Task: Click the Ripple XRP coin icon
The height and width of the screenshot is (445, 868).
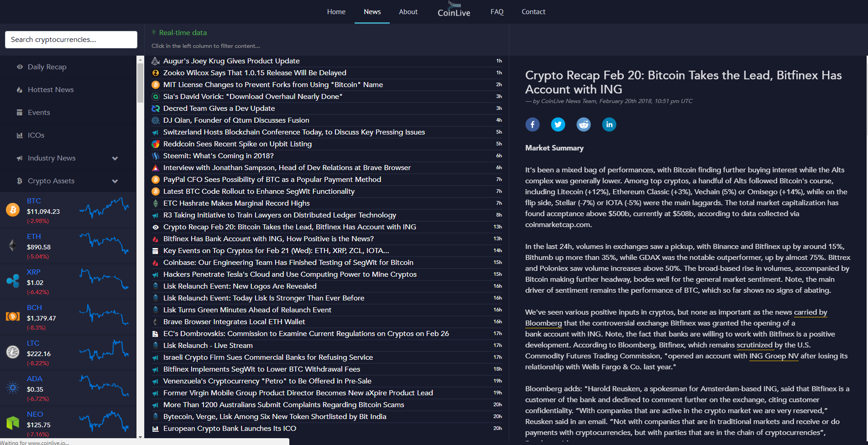Action: click(13, 281)
